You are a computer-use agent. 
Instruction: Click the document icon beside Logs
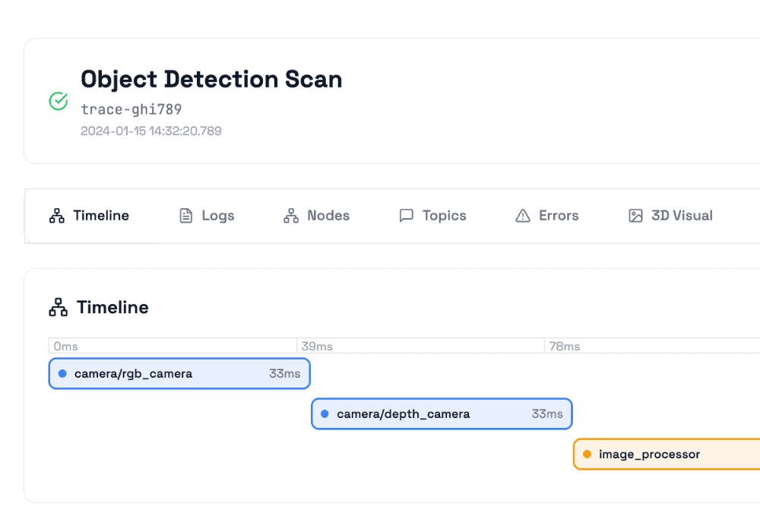click(x=185, y=216)
